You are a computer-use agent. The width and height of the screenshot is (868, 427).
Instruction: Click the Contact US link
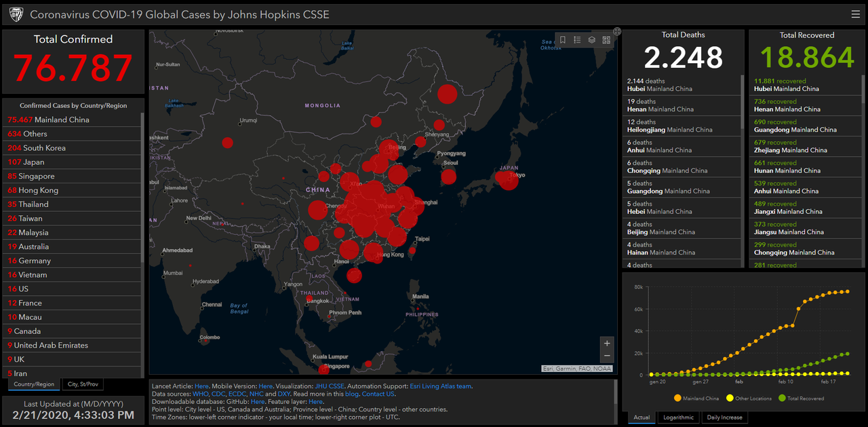(x=378, y=394)
